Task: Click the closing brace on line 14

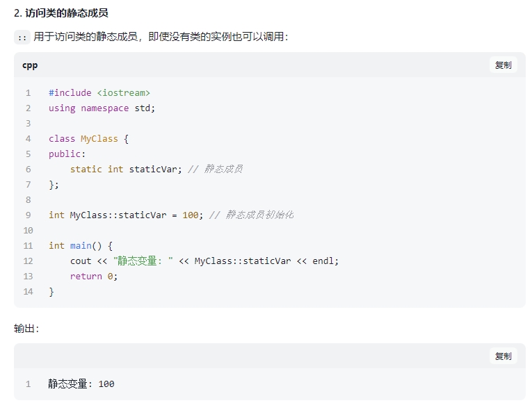Action: pyautogui.click(x=51, y=292)
